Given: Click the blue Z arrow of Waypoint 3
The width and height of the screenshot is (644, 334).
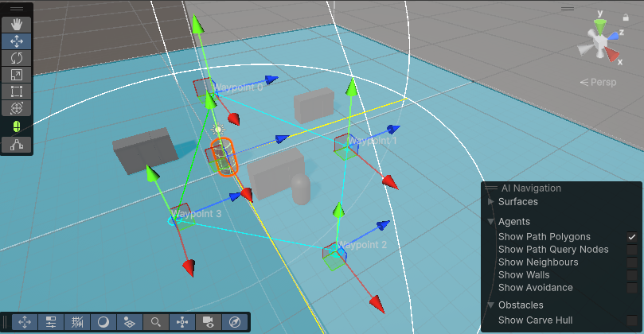Looking at the screenshot, I should (x=236, y=196).
